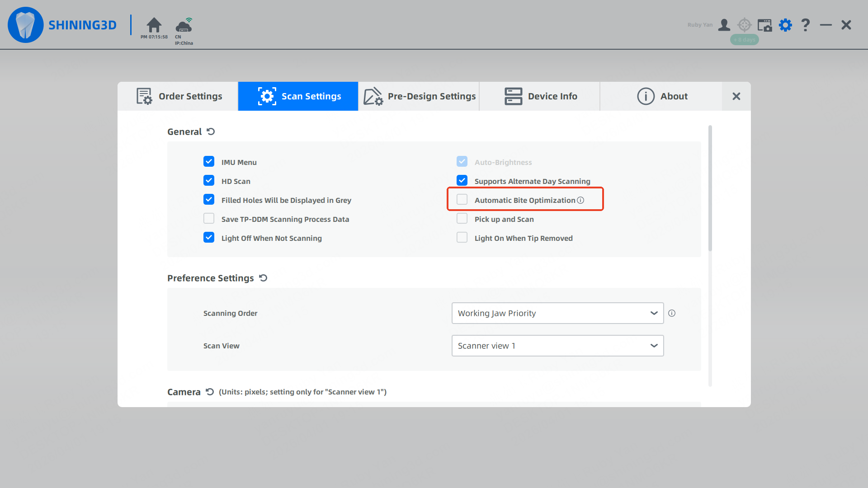Click the screenshot window icon
868x488 pixels.
[764, 25]
